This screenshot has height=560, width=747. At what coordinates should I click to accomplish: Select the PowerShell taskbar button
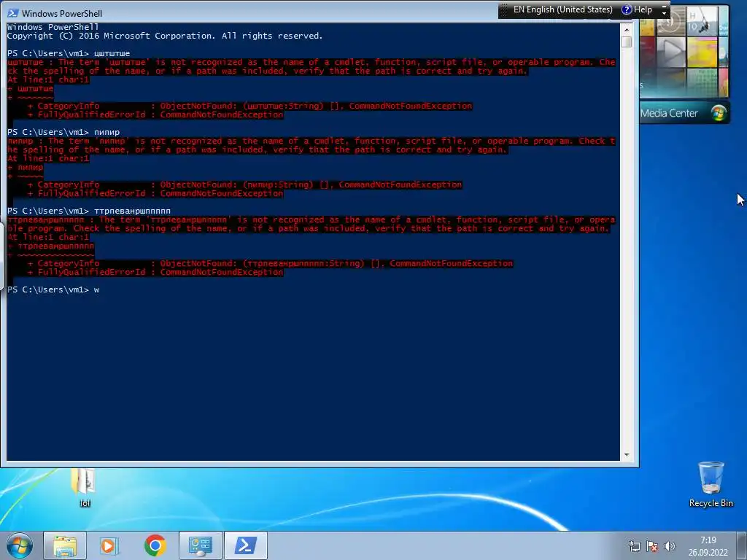[245, 545]
